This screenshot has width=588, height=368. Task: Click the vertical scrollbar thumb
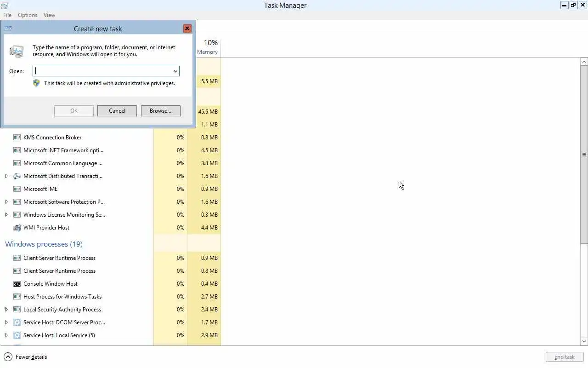[x=584, y=155]
